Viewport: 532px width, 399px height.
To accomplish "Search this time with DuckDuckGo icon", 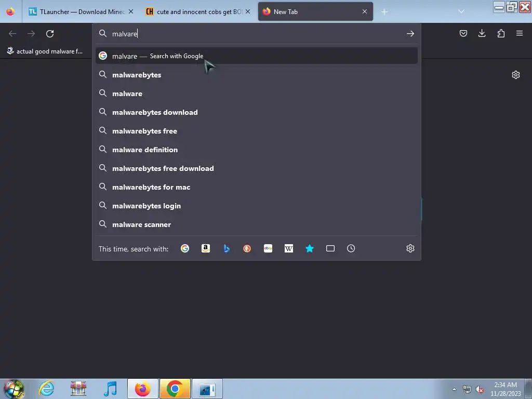I will (247, 249).
